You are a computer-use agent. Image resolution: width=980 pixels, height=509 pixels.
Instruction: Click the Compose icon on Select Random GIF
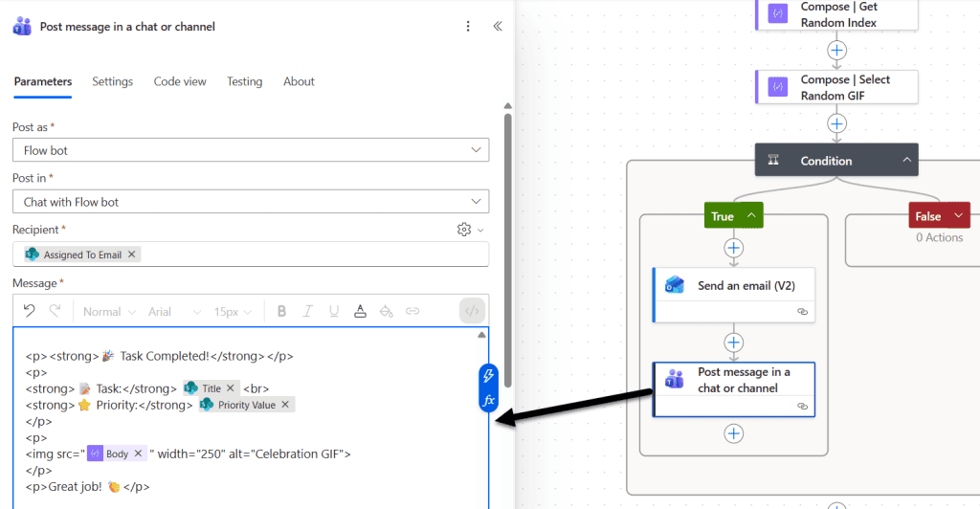[x=777, y=87]
